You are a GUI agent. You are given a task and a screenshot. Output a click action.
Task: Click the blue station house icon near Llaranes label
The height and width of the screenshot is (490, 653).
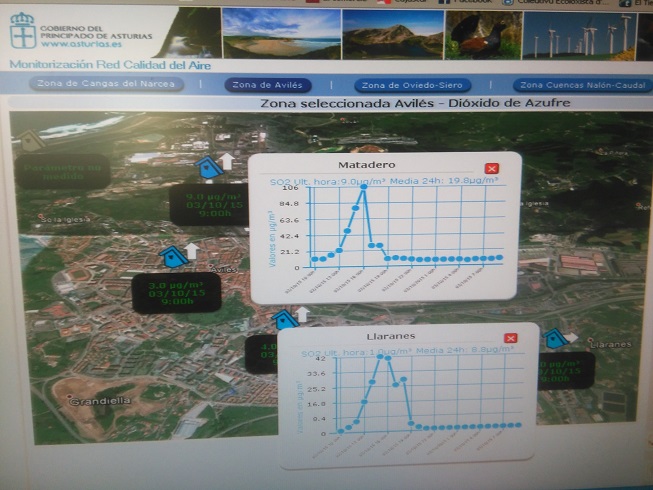555,338
